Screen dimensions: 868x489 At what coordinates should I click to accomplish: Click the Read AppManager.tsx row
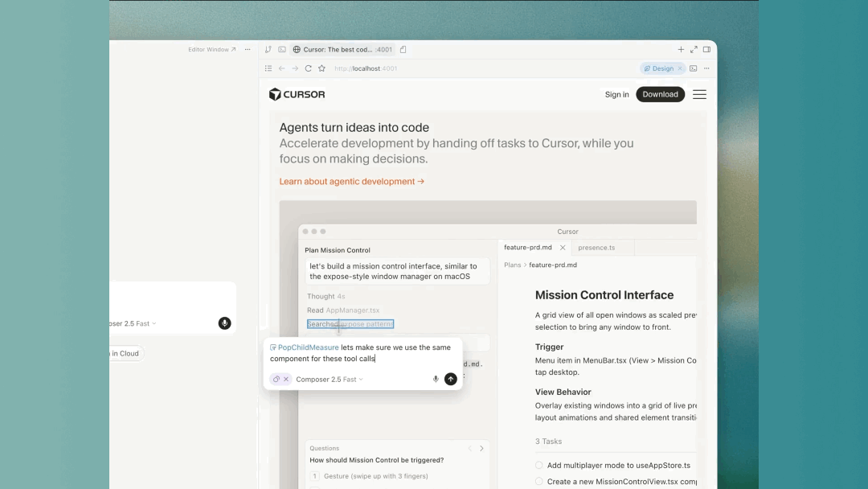pos(343,310)
